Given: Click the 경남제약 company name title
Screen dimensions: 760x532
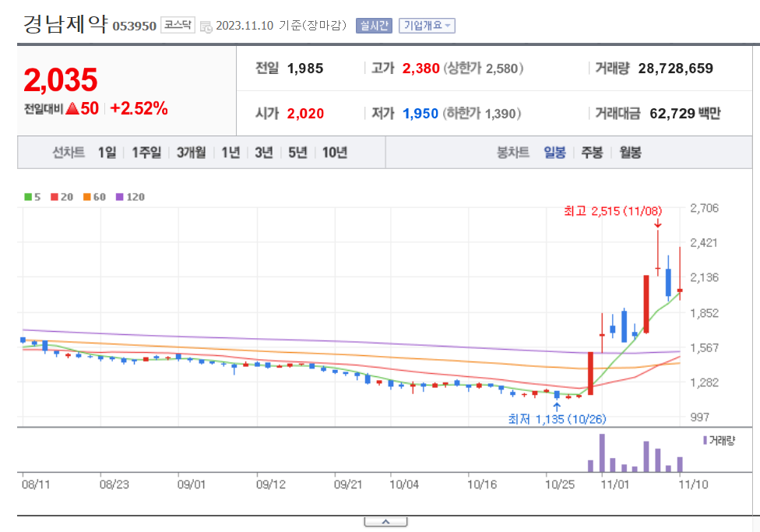Looking at the screenshot, I should (x=65, y=24).
